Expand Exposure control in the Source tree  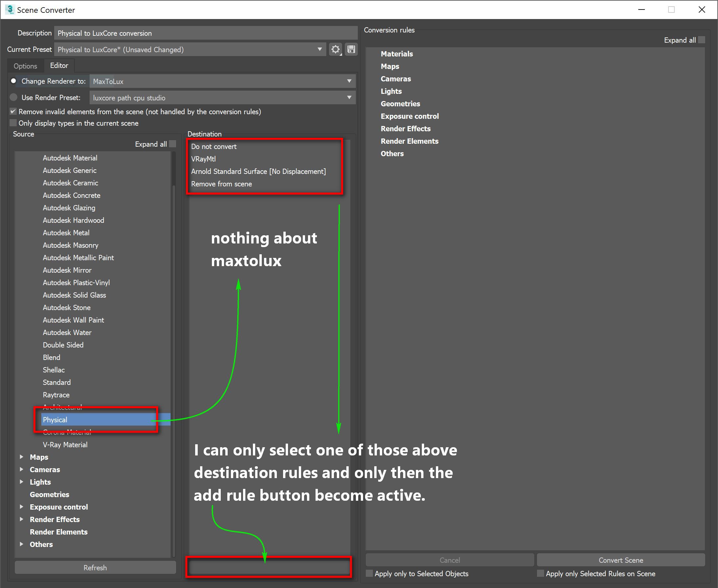[x=22, y=507]
